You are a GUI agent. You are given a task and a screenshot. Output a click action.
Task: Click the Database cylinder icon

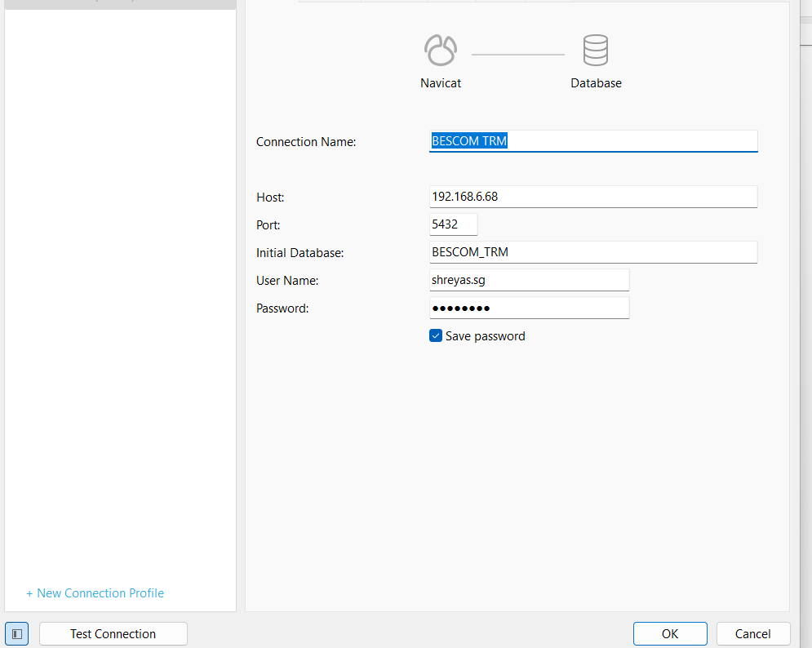[595, 51]
